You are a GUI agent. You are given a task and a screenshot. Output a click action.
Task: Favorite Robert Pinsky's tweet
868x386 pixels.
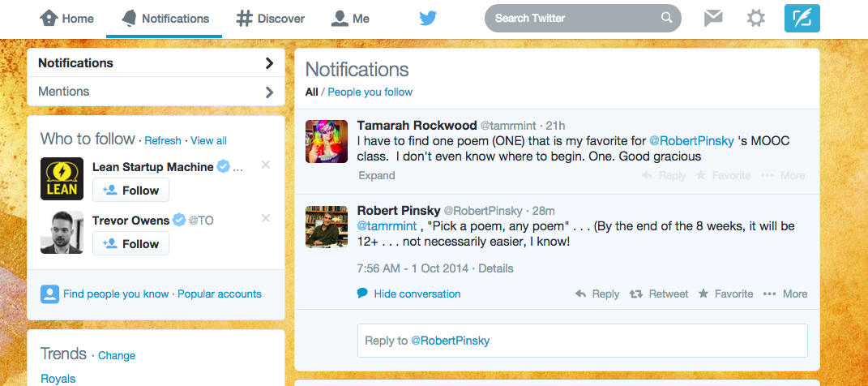click(x=725, y=294)
